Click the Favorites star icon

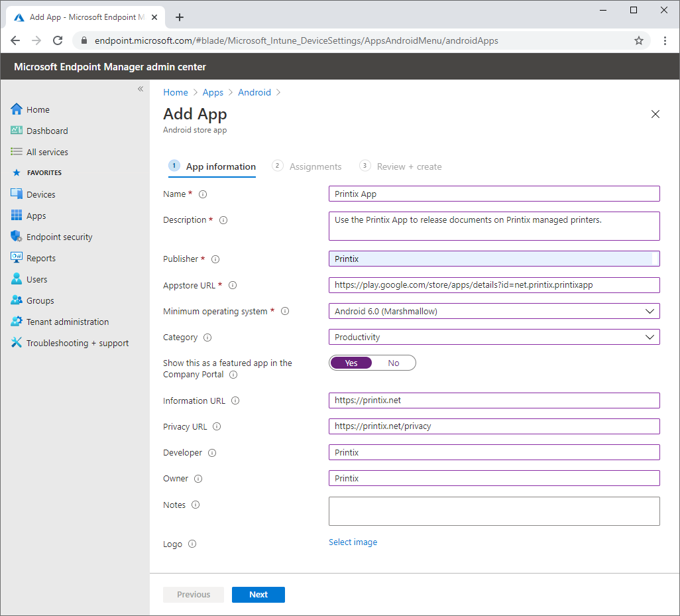point(17,172)
